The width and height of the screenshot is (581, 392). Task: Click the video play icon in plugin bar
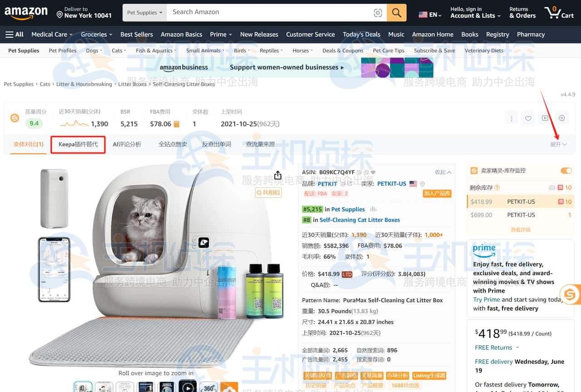point(545,118)
